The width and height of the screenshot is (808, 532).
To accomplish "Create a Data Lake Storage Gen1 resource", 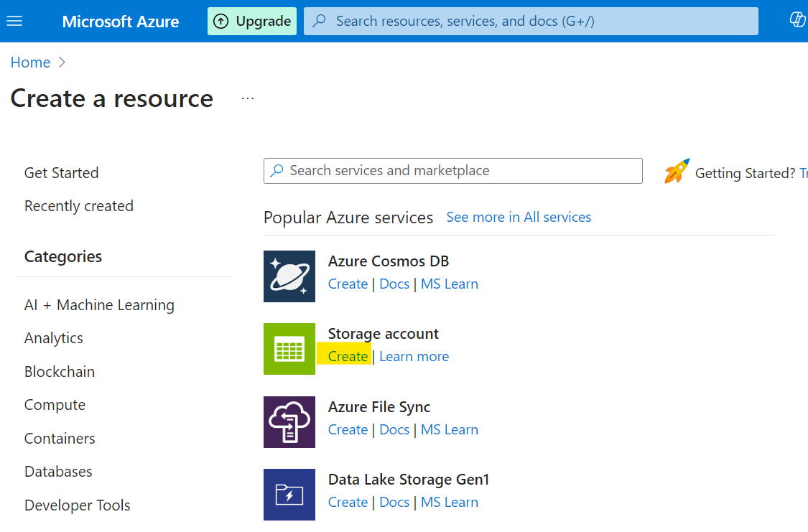I will click(x=348, y=502).
